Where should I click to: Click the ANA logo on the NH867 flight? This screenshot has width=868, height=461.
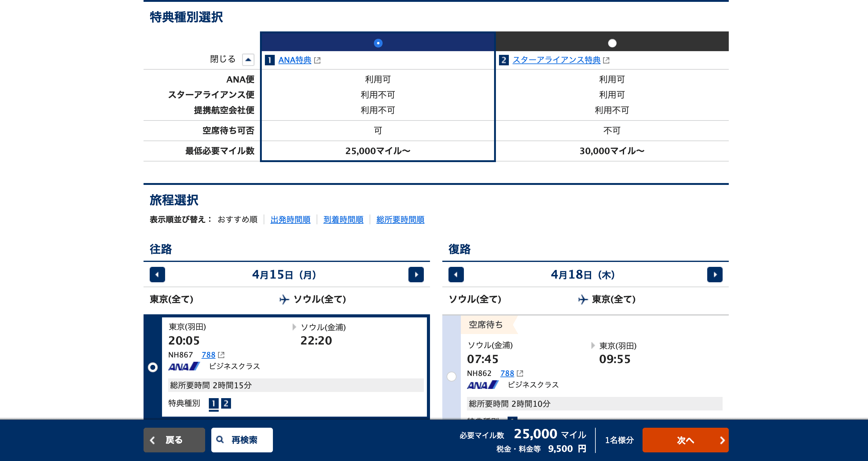click(183, 367)
